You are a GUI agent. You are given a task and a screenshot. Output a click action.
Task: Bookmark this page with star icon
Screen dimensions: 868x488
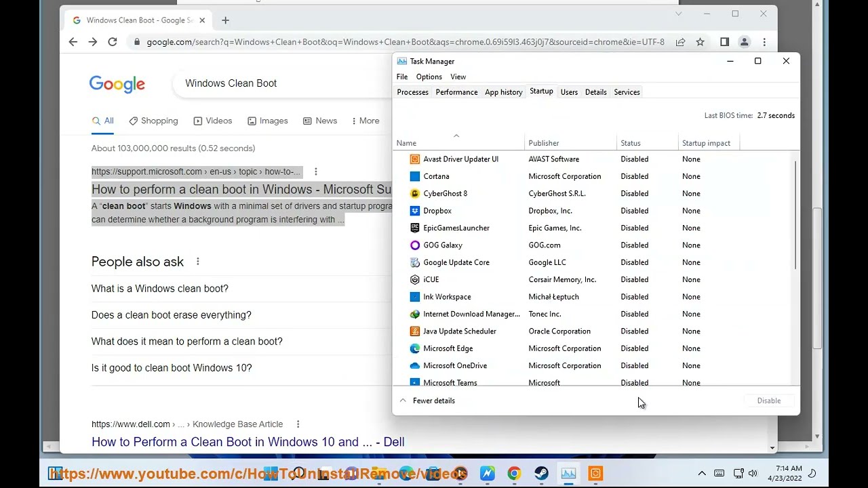700,42
